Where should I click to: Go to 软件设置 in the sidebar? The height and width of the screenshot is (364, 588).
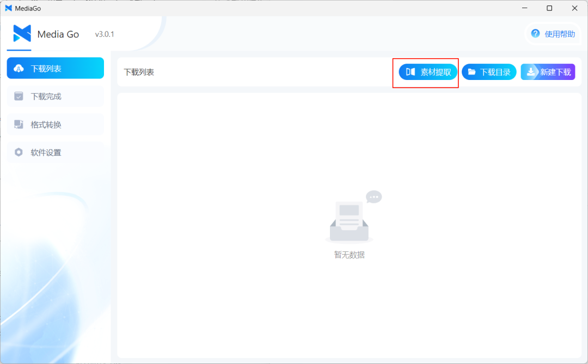(x=56, y=152)
